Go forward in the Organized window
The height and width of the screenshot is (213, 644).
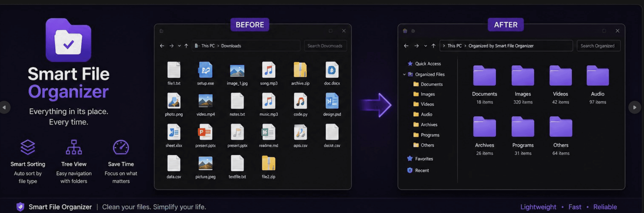click(416, 46)
